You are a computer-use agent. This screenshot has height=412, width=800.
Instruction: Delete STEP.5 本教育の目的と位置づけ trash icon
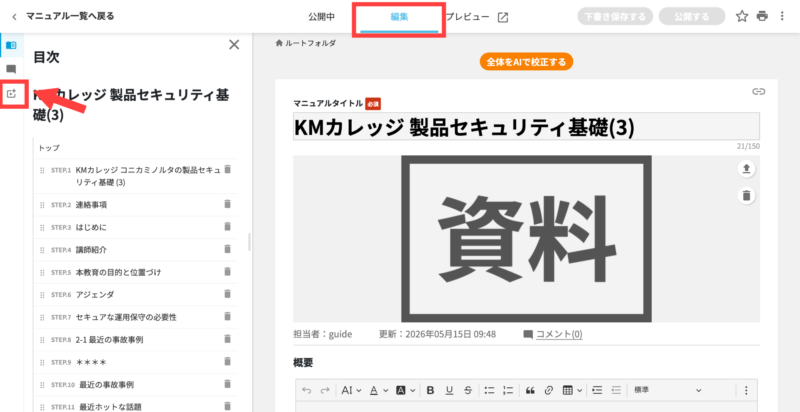click(228, 272)
